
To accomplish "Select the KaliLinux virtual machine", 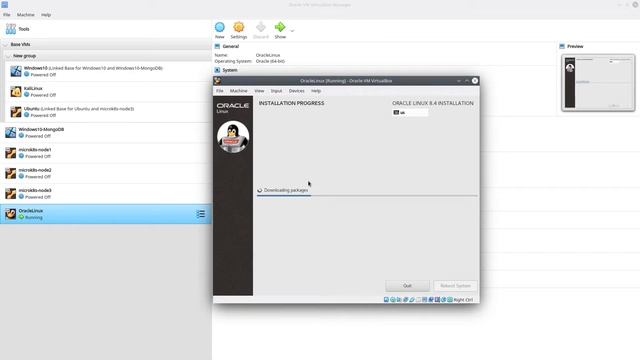I will pyautogui.click(x=109, y=91).
